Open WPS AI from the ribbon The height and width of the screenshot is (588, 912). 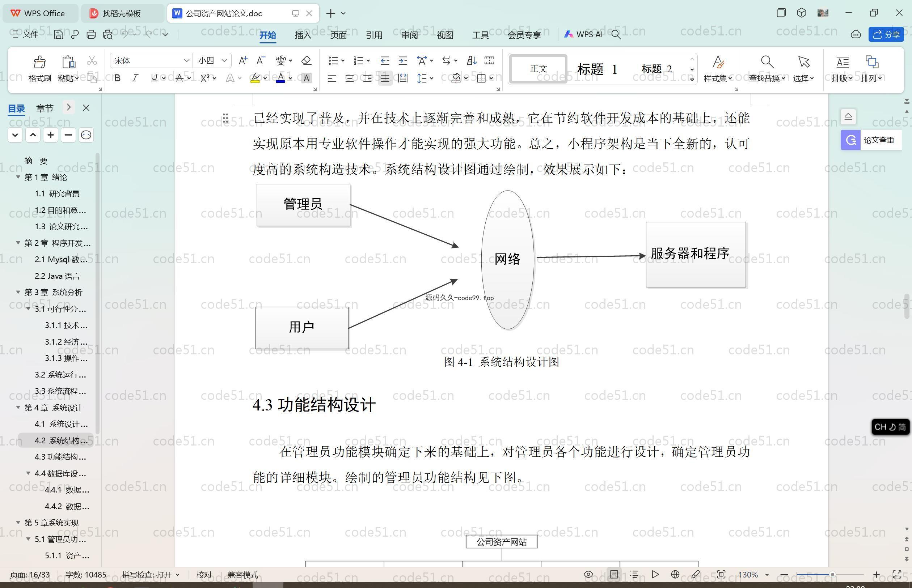(583, 35)
